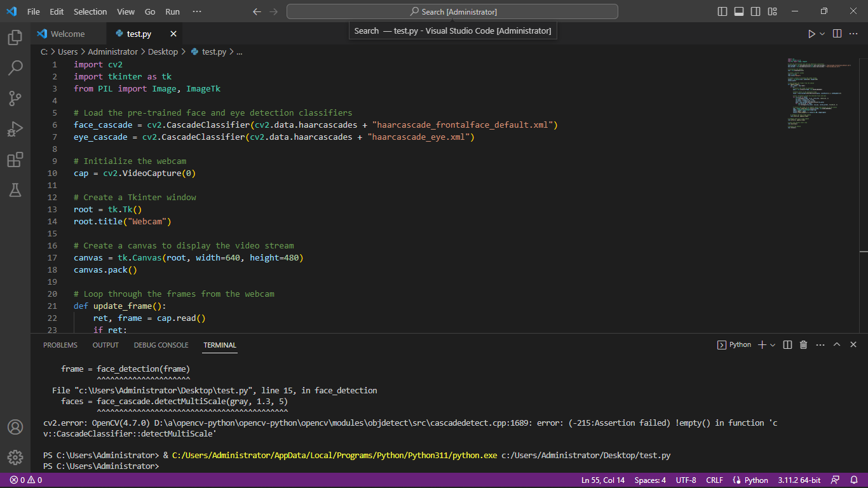Screen dimensions: 868x488
Task: Open the Selection menu
Action: point(90,11)
